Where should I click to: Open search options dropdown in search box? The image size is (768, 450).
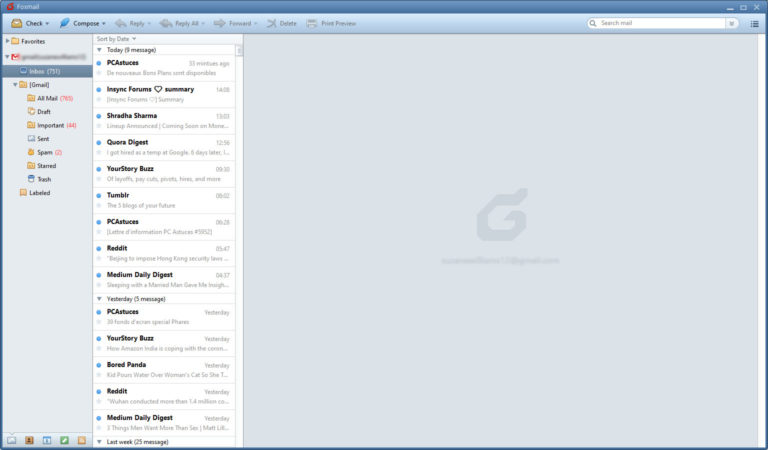click(x=732, y=23)
